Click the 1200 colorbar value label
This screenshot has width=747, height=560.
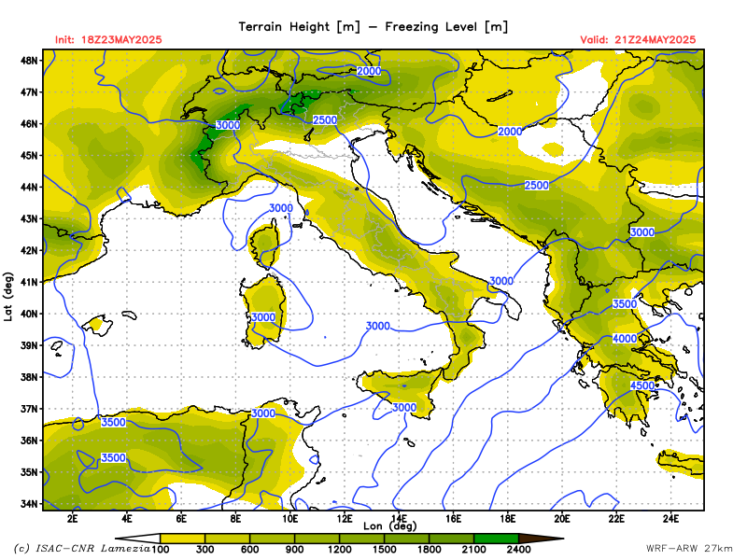coord(339,550)
